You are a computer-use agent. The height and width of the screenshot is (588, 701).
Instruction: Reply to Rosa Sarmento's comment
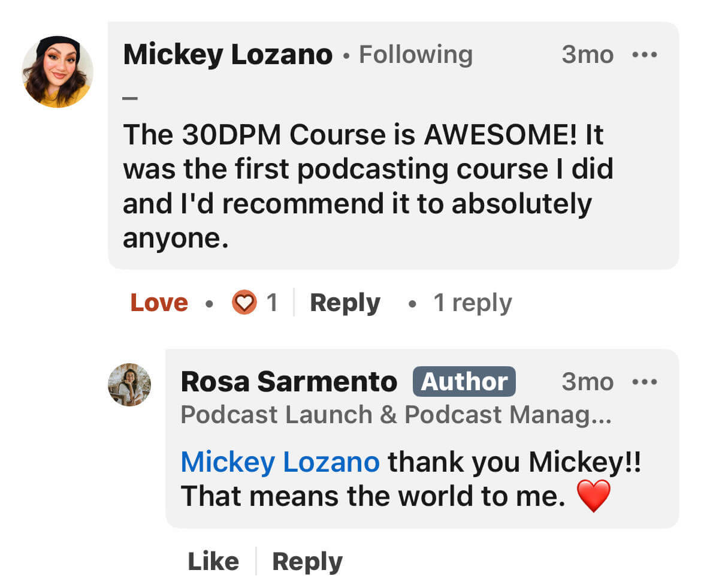[307, 562]
